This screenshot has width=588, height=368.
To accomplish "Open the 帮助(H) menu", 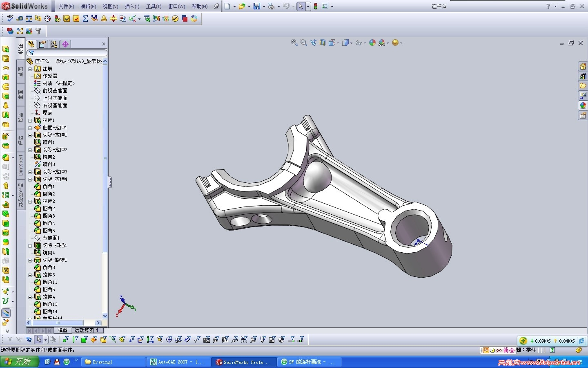I will (199, 7).
